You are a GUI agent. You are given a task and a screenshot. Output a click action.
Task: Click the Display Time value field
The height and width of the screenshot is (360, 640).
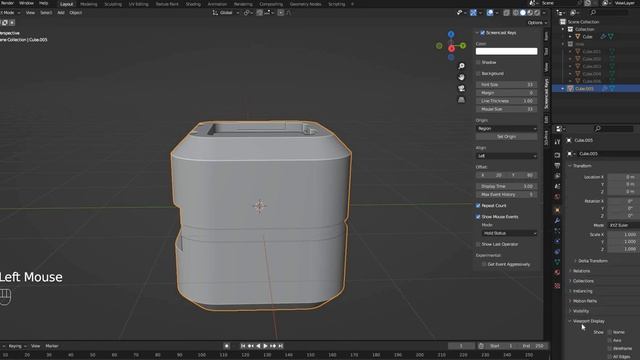click(x=507, y=187)
